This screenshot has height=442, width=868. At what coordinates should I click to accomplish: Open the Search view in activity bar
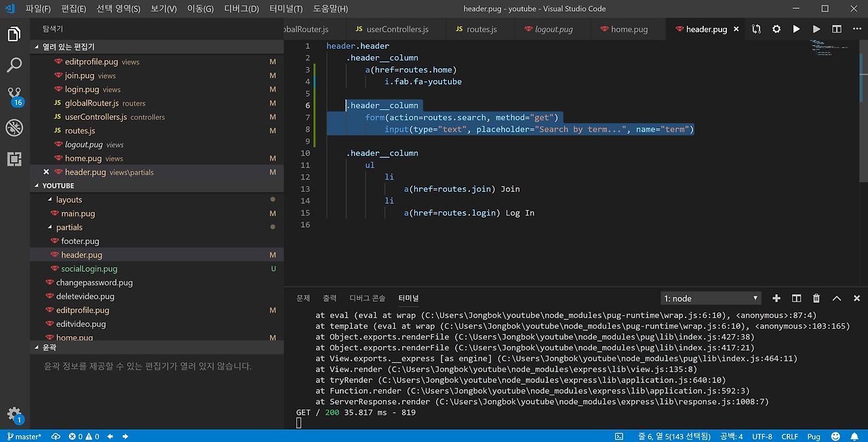(14, 65)
